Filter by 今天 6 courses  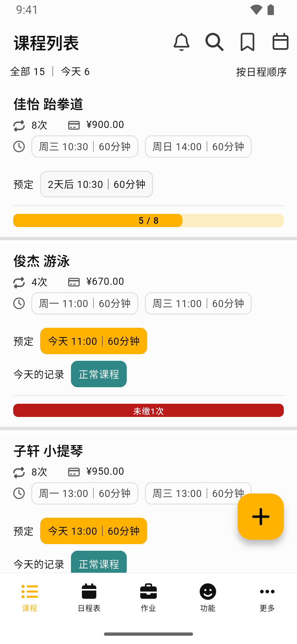coord(75,72)
